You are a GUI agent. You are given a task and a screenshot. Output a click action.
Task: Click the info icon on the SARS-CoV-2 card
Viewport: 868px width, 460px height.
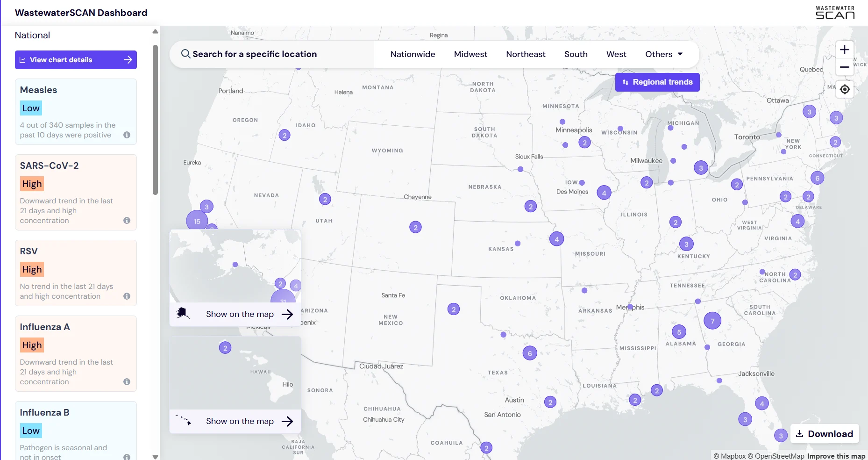(127, 220)
